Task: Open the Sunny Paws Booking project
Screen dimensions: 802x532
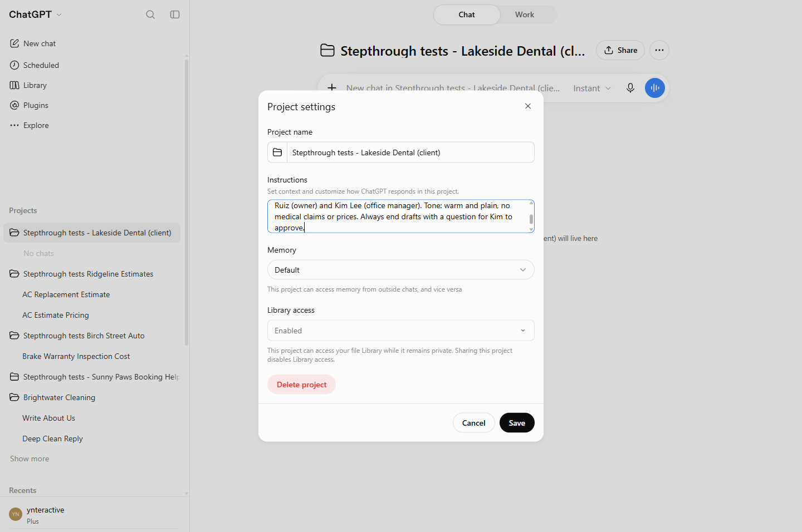Action: click(92, 377)
